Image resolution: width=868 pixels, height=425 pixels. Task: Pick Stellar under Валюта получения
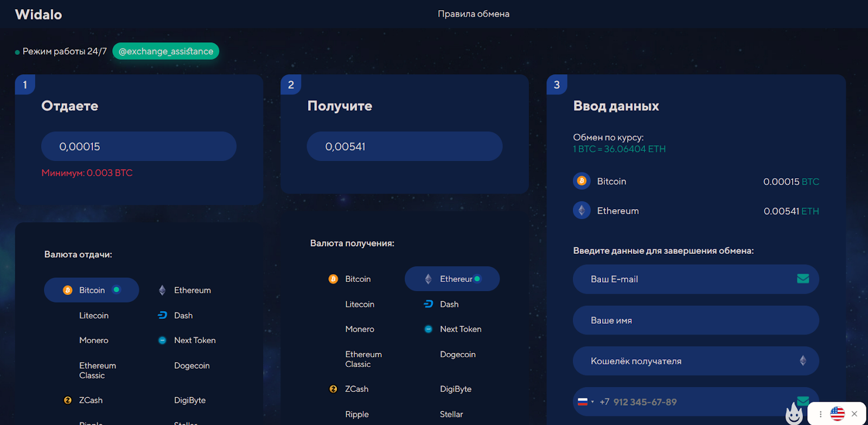click(451, 414)
